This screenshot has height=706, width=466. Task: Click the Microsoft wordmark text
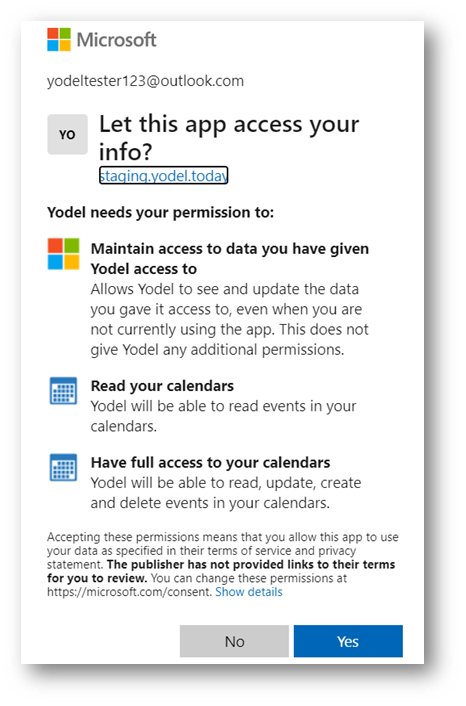[116, 40]
